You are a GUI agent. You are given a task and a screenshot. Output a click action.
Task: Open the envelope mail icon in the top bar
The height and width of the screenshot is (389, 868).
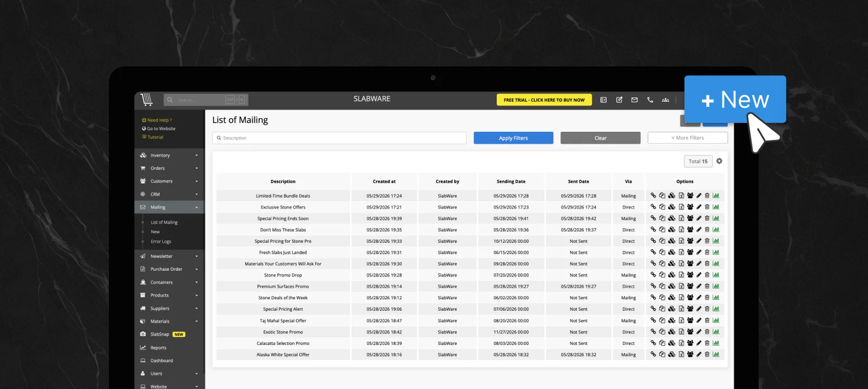click(x=634, y=100)
